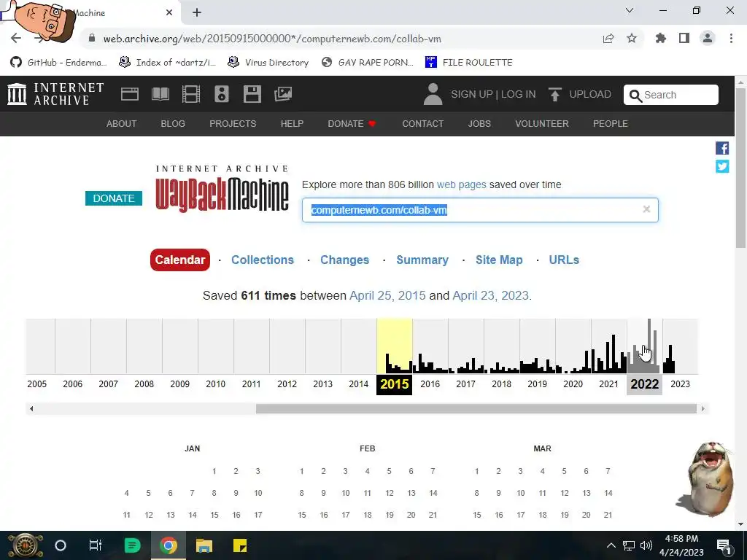This screenshot has width=747, height=560.
Task: Open the Video film-strip icon
Action: pyautogui.click(x=191, y=94)
